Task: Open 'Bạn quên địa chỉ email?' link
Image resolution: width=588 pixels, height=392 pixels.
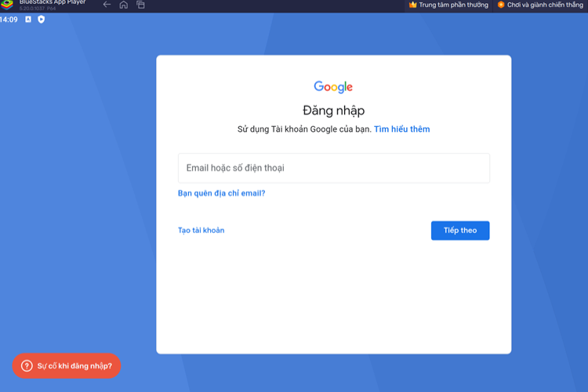Action: coord(221,193)
